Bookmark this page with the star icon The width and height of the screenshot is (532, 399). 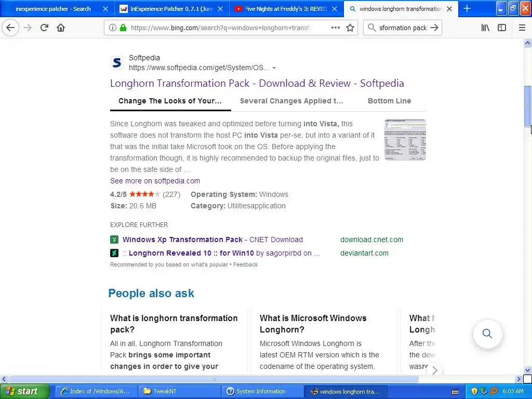pos(350,28)
